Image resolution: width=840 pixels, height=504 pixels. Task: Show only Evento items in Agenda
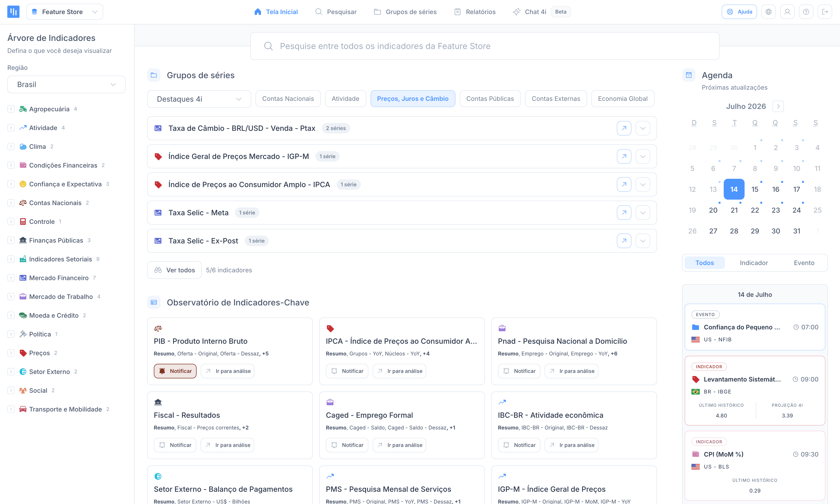pos(804,263)
